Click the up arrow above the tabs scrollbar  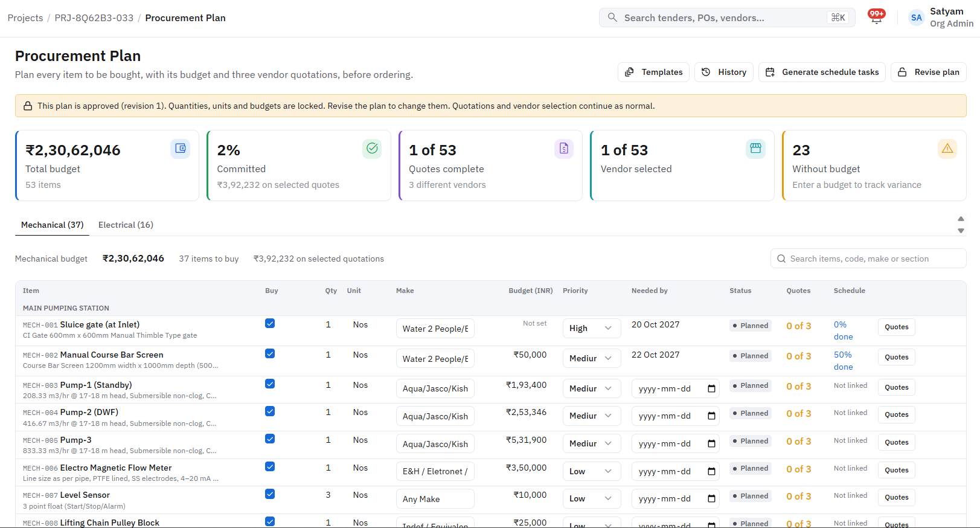pyautogui.click(x=961, y=219)
